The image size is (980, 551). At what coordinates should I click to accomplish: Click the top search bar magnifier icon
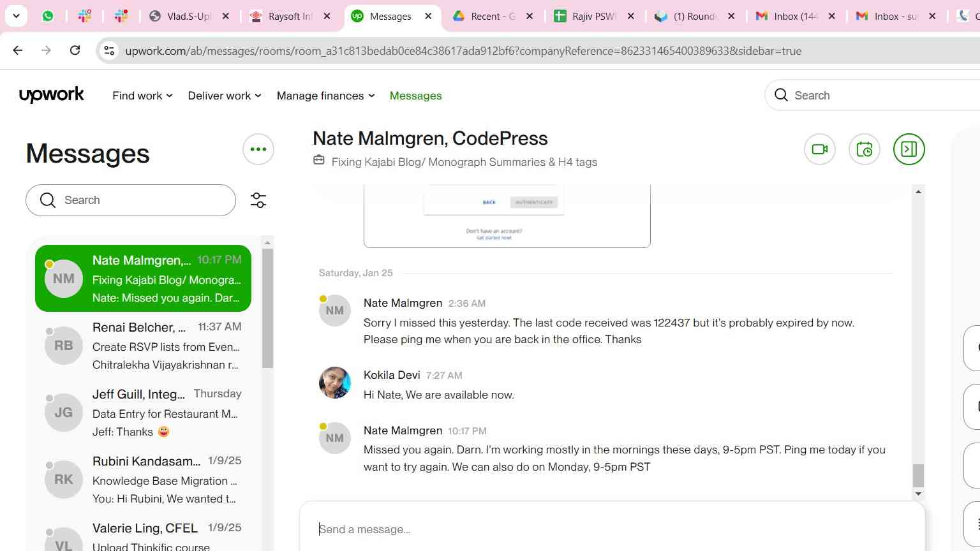tap(781, 95)
